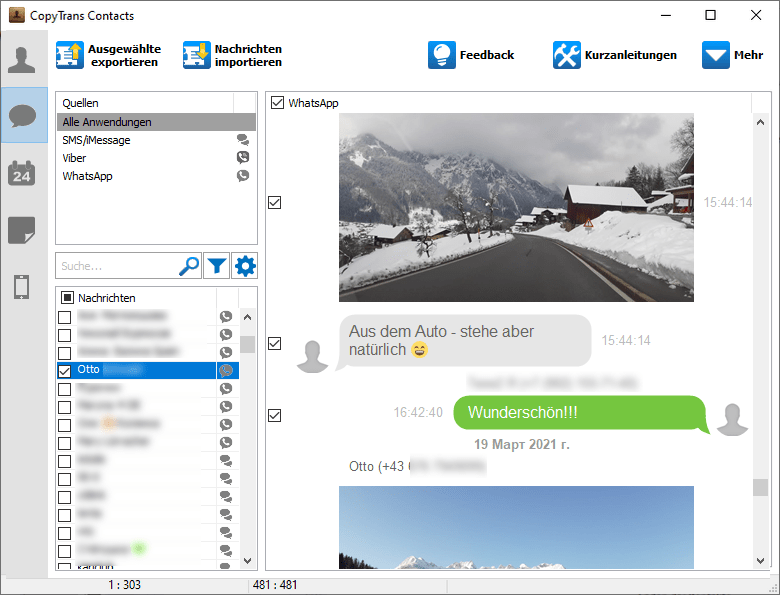Image resolution: width=780 pixels, height=595 pixels.
Task: Open the message filter funnel
Action: pyautogui.click(x=217, y=266)
